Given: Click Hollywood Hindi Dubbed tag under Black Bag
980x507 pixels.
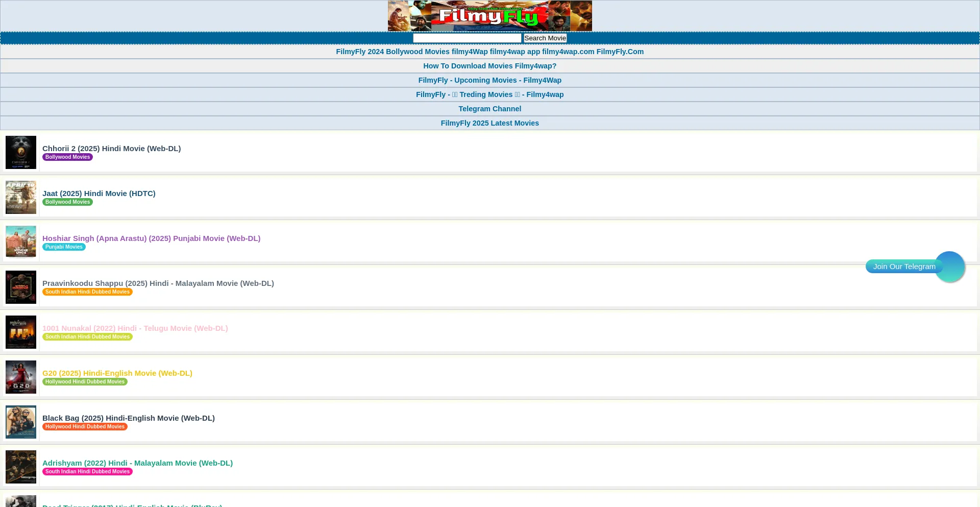Looking at the screenshot, I should pos(85,427).
